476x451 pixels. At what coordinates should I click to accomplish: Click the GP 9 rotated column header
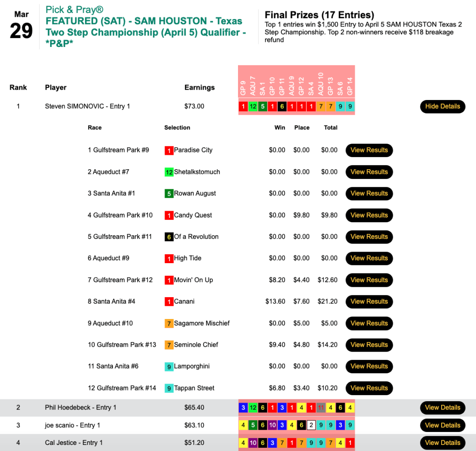coord(243,88)
